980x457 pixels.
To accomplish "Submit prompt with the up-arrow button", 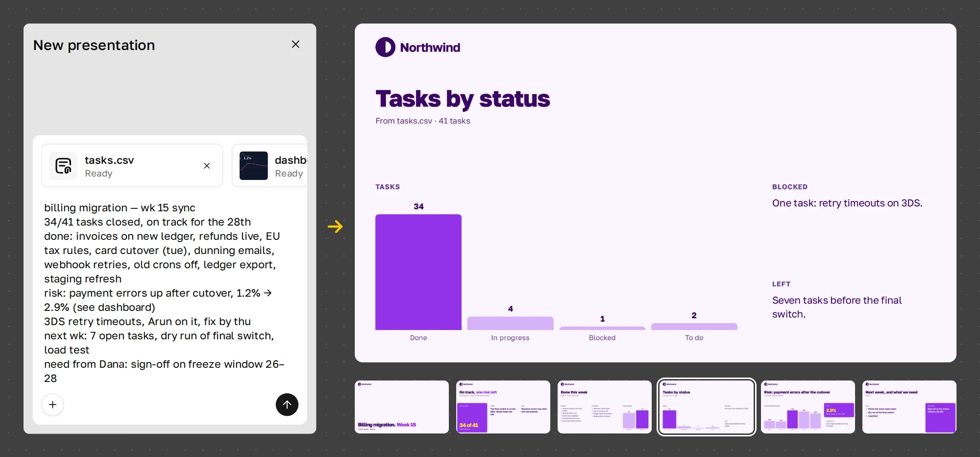I will [x=287, y=405].
